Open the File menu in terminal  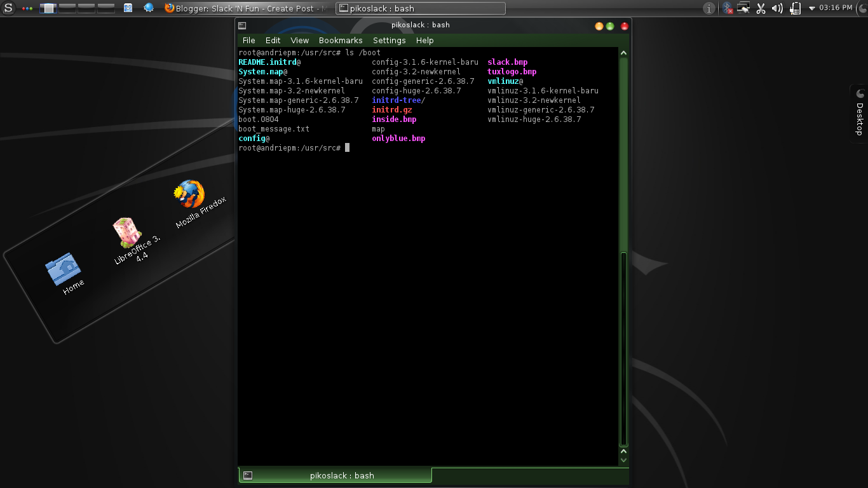[249, 40]
